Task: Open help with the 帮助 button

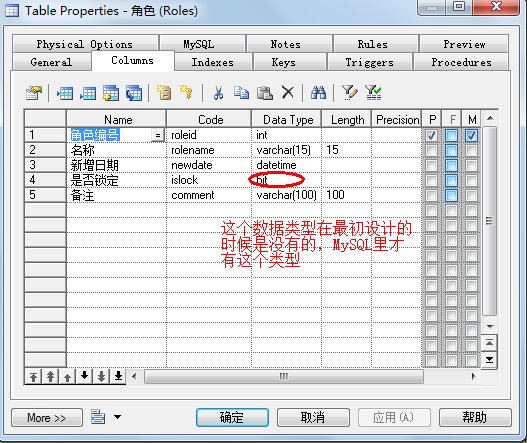Action: (475, 418)
